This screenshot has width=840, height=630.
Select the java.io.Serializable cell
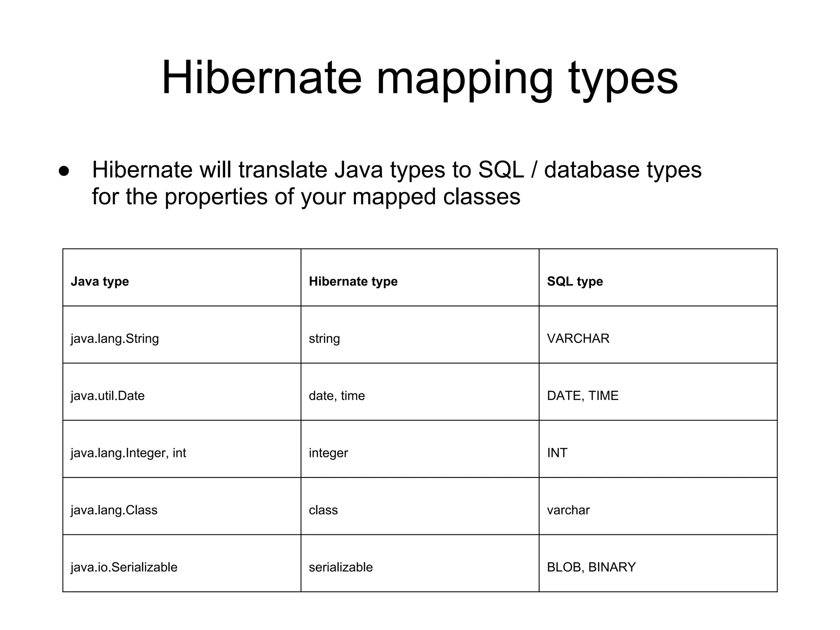(x=124, y=567)
